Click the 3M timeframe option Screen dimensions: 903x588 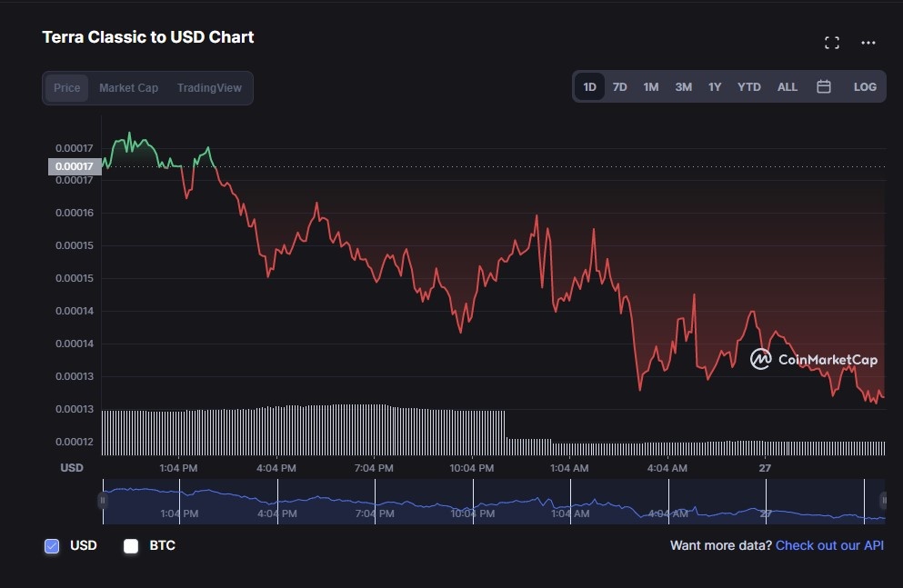pos(683,86)
